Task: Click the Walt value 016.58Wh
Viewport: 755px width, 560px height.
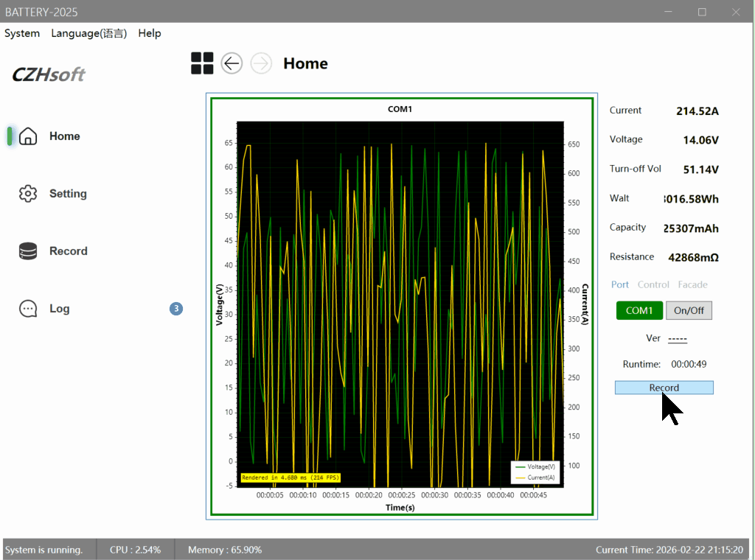Action: pyautogui.click(x=691, y=199)
